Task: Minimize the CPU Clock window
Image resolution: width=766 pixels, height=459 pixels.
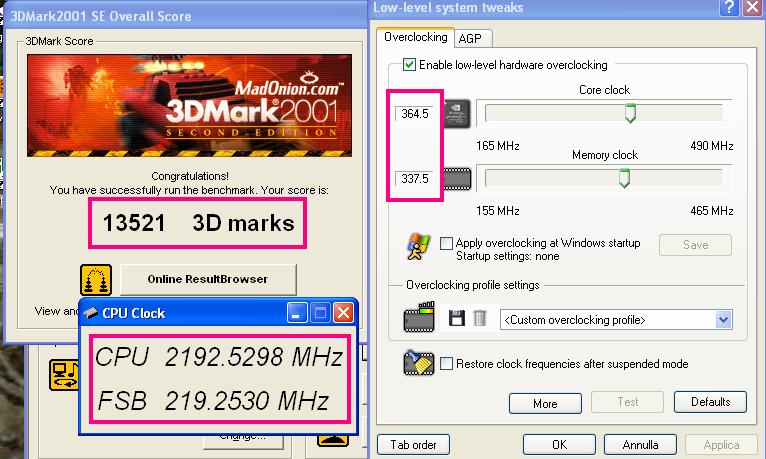Action: pos(297,313)
